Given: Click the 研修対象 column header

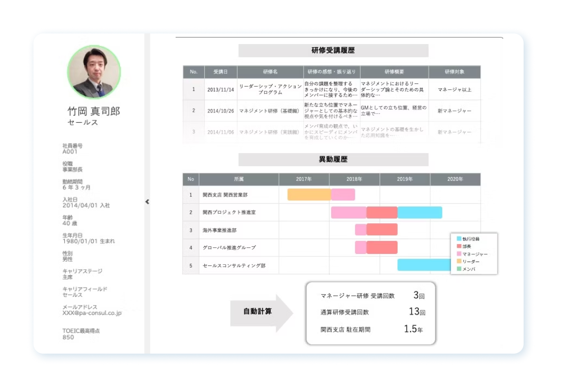Looking at the screenshot, I should pyautogui.click(x=454, y=72).
